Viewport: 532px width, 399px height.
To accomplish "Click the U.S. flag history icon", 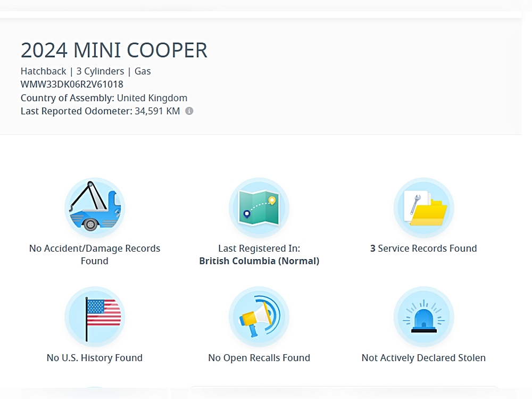I will point(95,317).
